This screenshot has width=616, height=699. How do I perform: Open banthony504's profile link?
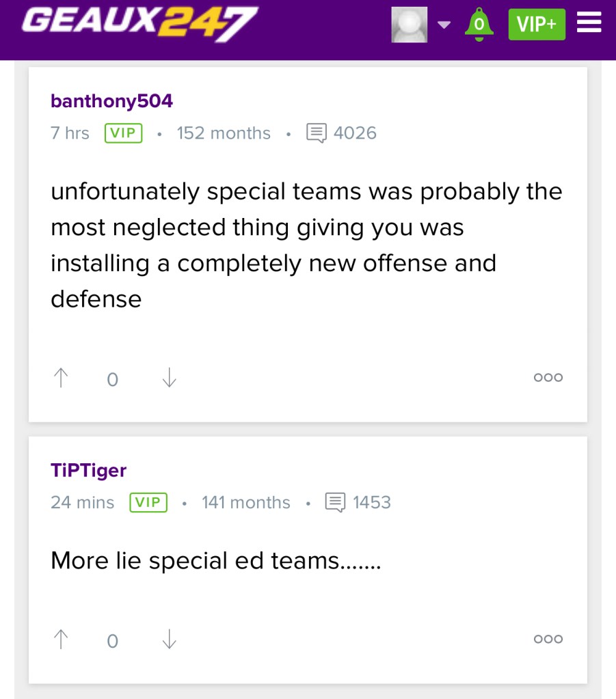tap(111, 101)
